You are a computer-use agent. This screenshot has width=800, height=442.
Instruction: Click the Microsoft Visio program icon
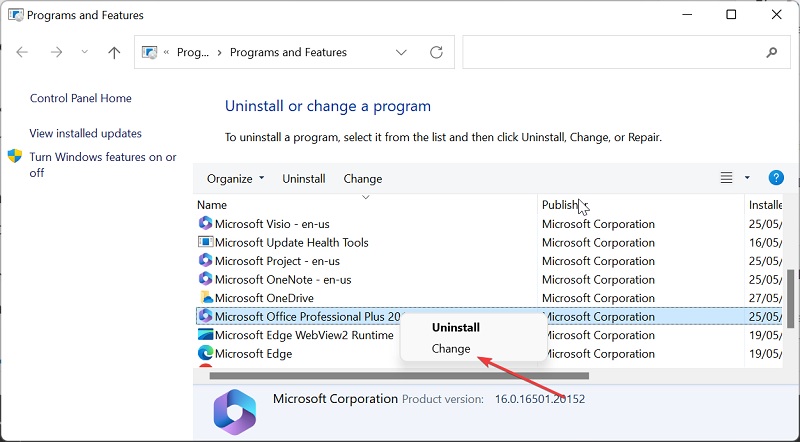click(x=206, y=224)
